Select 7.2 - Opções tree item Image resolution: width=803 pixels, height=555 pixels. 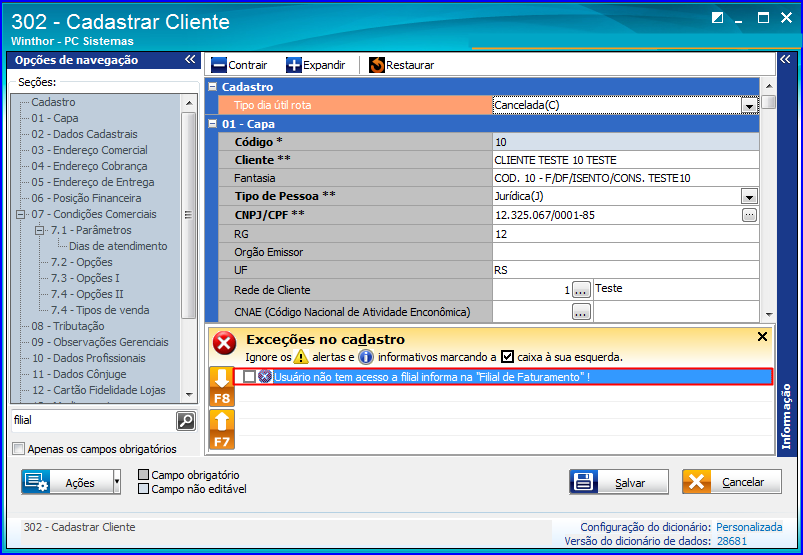point(81,262)
